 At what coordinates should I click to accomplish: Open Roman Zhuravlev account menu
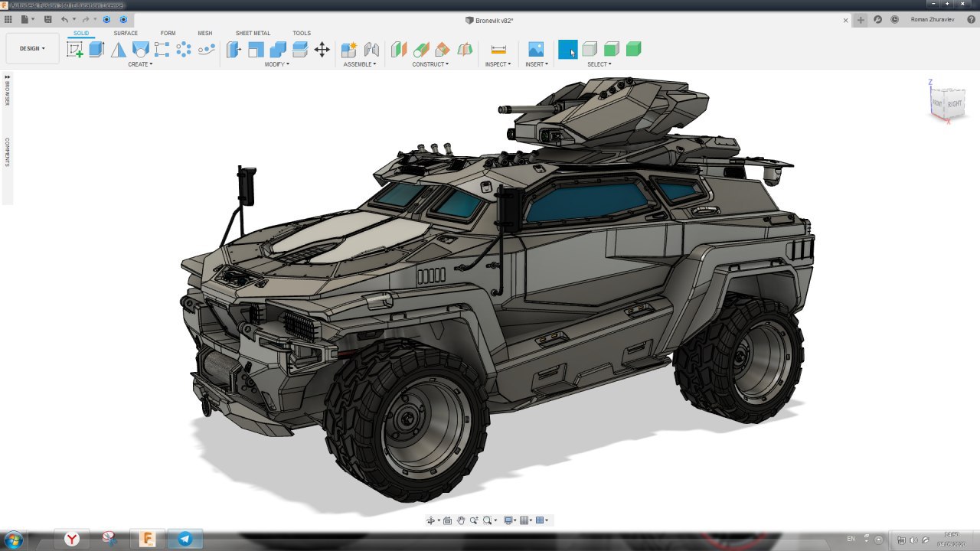(932, 20)
